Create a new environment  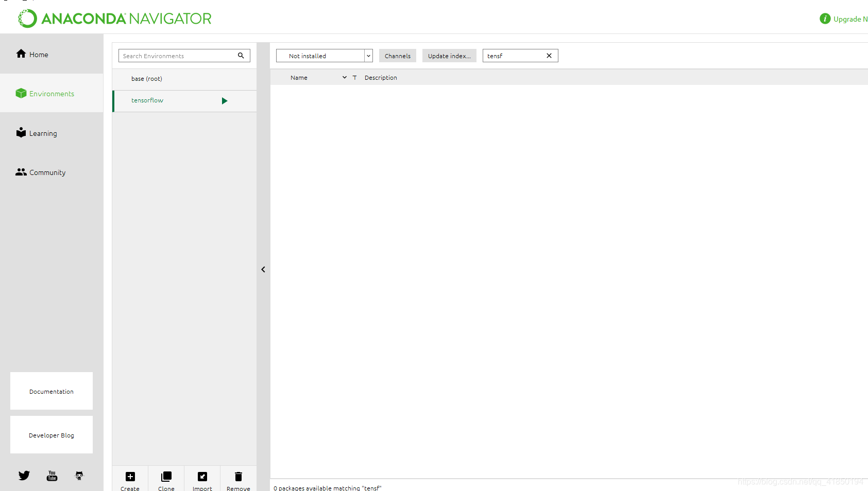(130, 481)
